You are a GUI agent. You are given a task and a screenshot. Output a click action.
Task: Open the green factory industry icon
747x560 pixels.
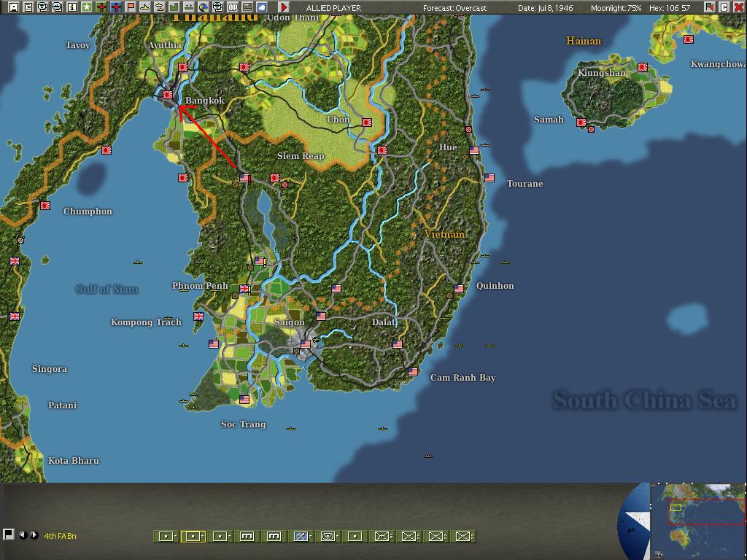174,7
